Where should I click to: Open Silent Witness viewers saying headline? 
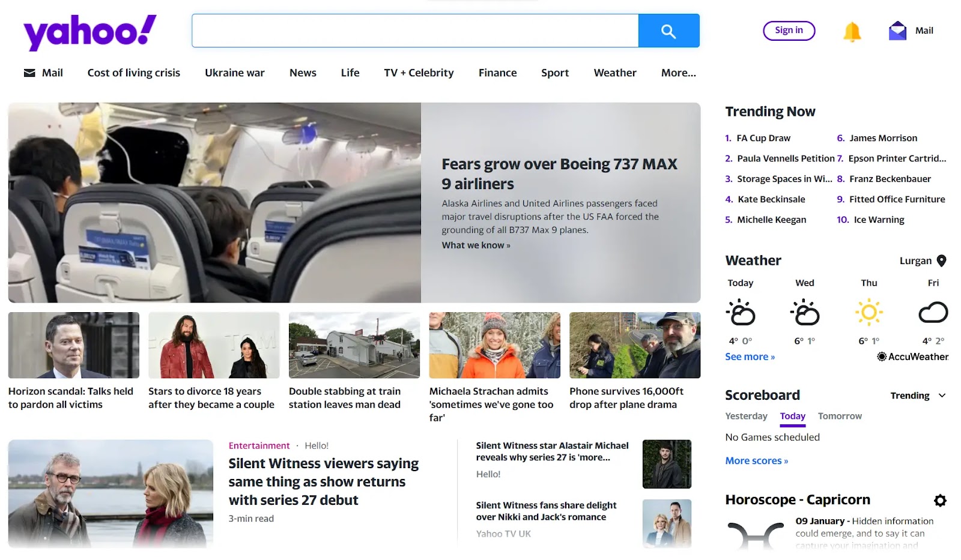click(x=324, y=482)
